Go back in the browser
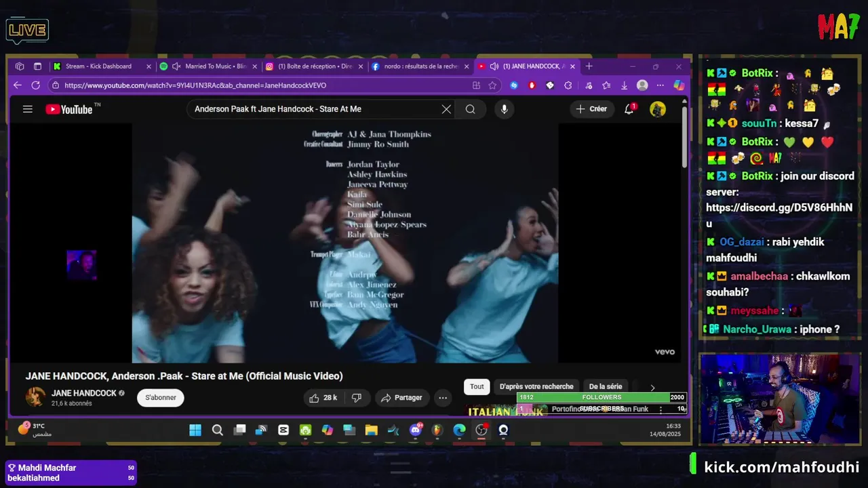The image size is (868, 488). coord(18,85)
